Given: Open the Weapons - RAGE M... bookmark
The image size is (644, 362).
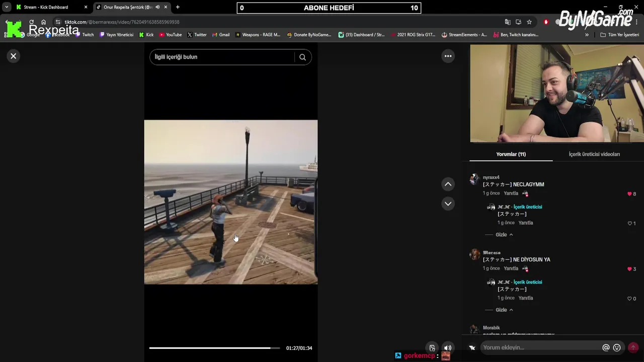Looking at the screenshot, I should [257, 35].
